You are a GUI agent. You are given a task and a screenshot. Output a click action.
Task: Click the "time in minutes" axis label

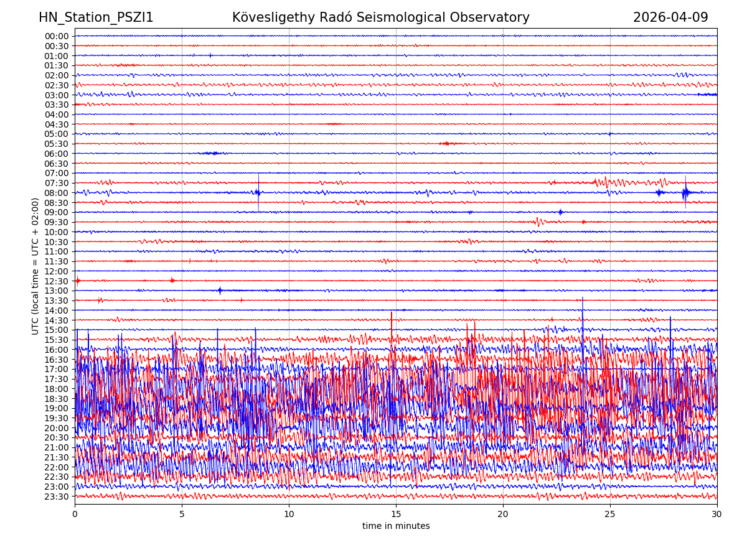click(x=396, y=526)
